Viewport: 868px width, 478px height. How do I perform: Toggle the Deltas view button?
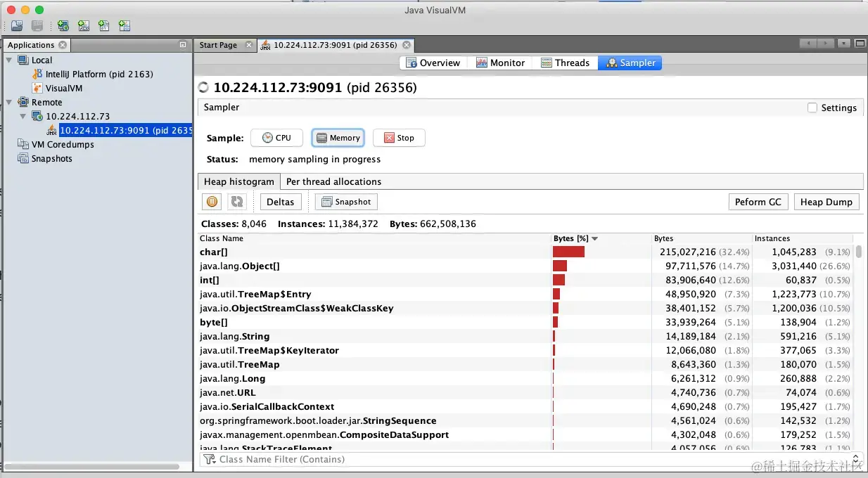[x=281, y=202]
